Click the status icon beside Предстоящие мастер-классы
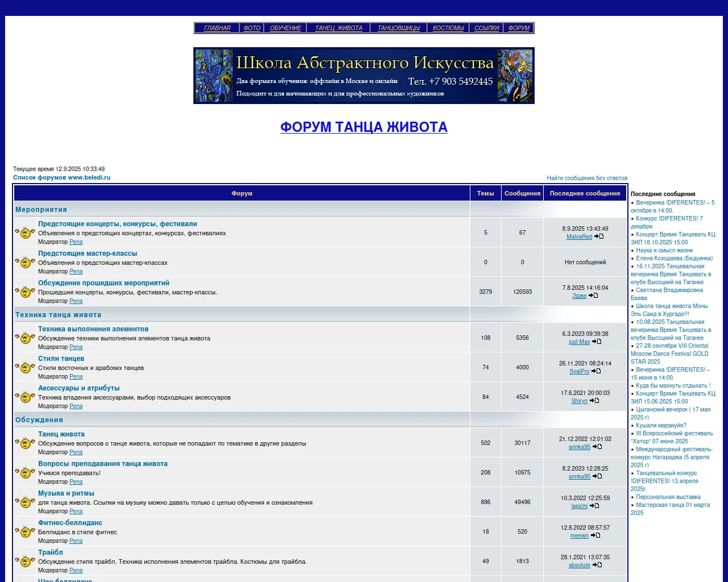 pos(25,262)
